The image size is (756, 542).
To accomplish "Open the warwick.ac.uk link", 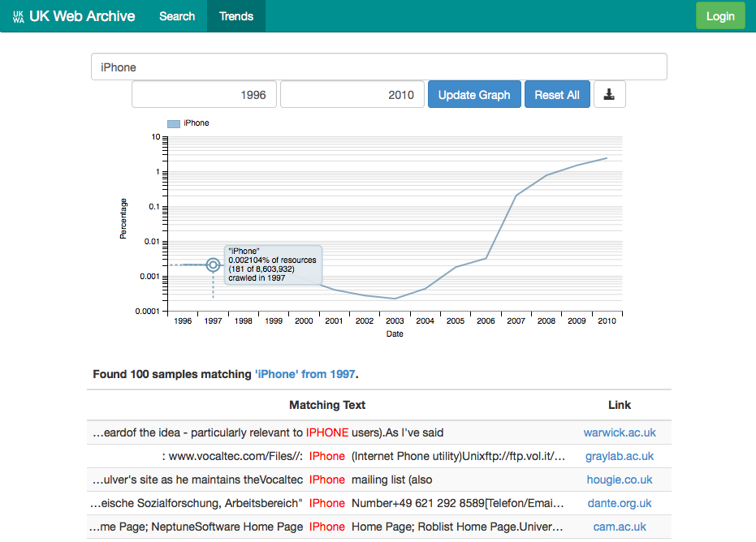I will 620,433.
